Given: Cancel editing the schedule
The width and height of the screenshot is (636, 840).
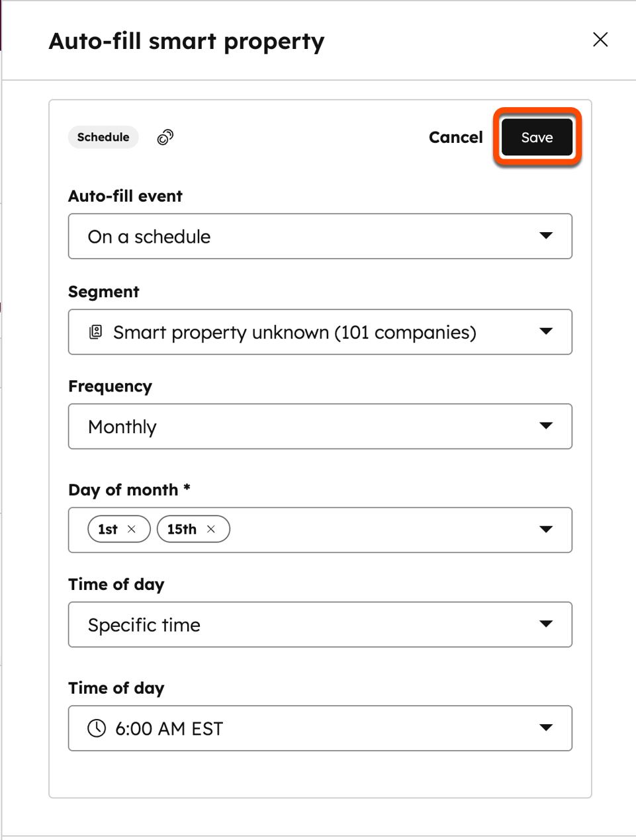Looking at the screenshot, I should point(455,137).
